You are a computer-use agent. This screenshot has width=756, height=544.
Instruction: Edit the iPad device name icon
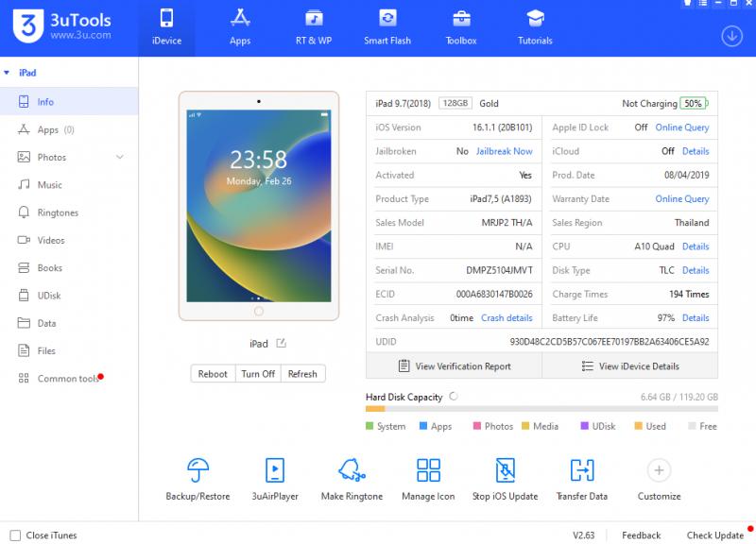[281, 344]
